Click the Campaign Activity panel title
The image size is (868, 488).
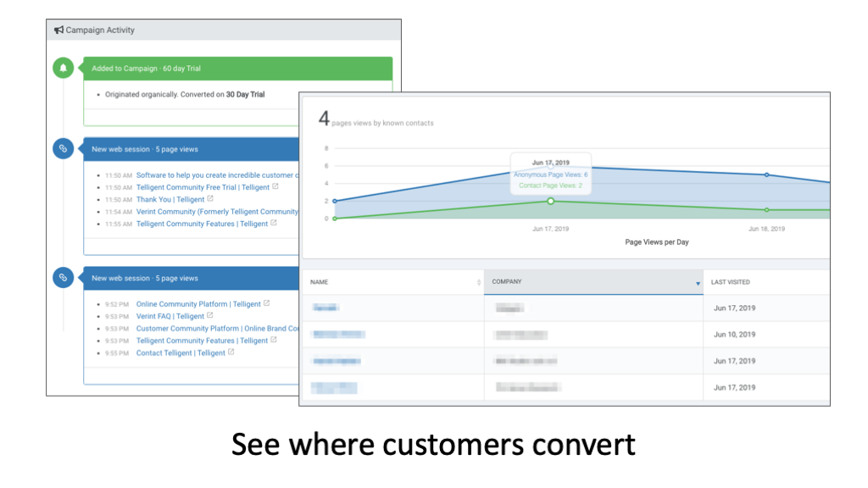(x=100, y=30)
